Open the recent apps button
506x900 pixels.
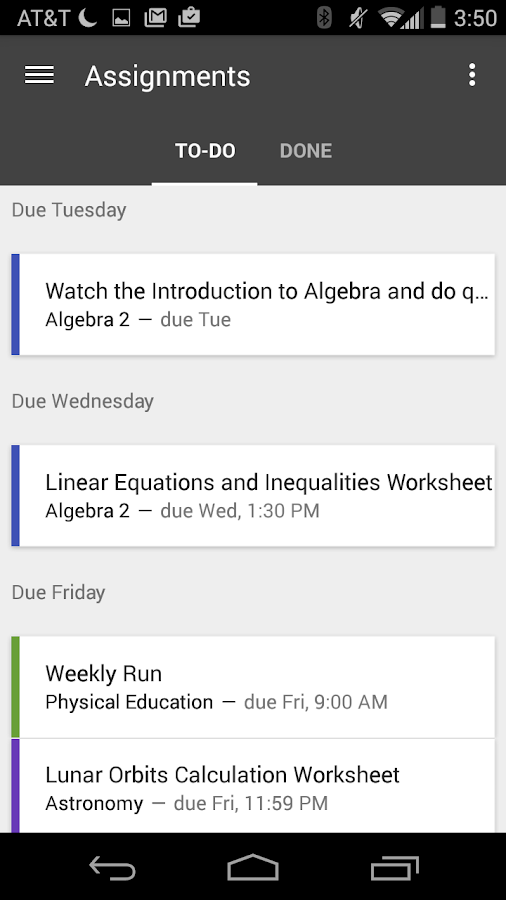pos(394,867)
